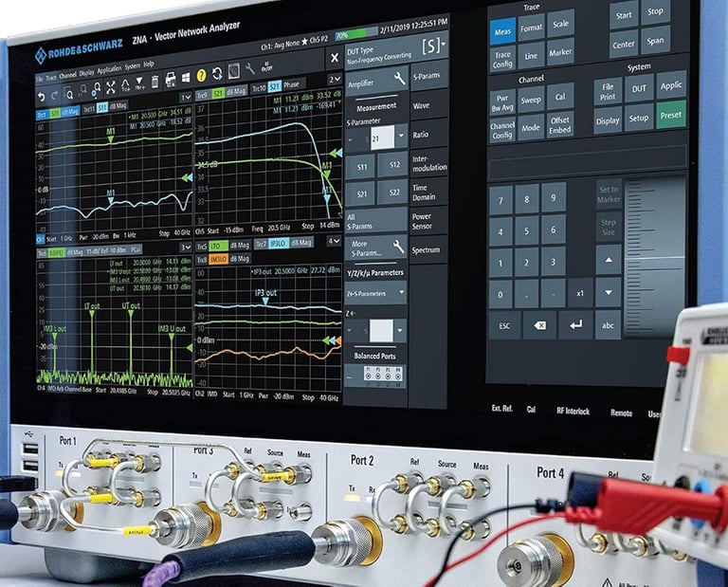Select the S22 measurement button
This screenshot has width=728, height=587.
point(393,192)
